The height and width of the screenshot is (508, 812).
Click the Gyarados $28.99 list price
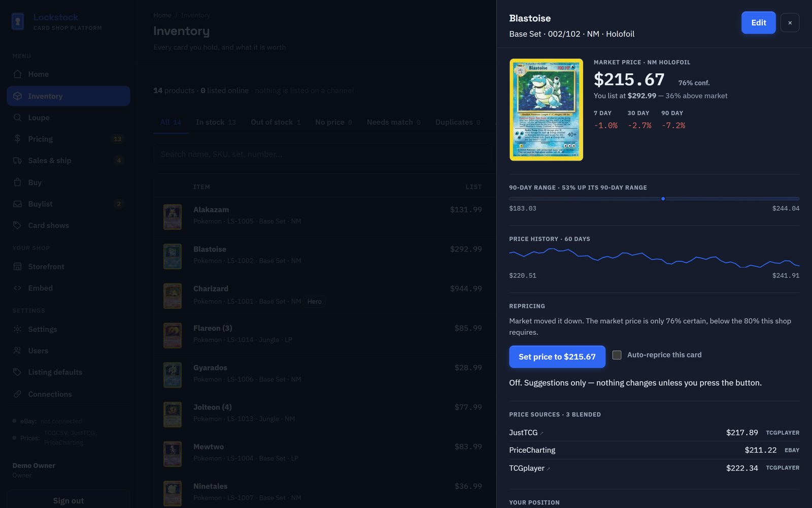tap(468, 368)
